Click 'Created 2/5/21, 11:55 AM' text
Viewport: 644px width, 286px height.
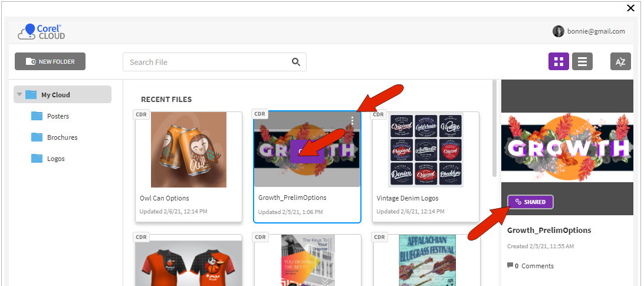[x=540, y=246]
